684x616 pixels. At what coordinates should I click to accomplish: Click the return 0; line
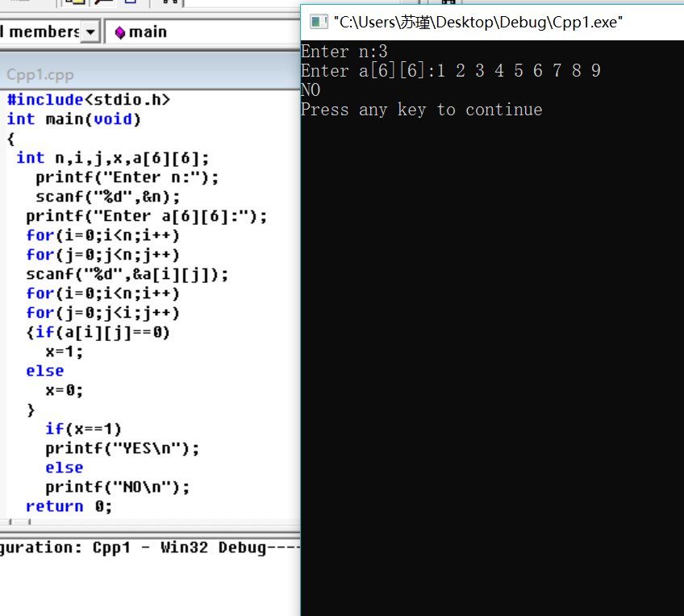pos(69,506)
